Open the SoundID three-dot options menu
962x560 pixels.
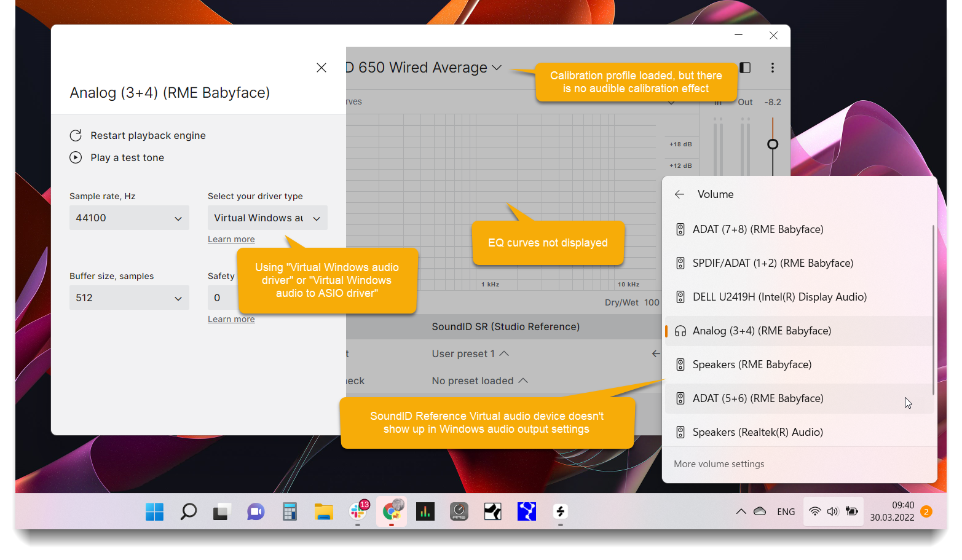click(x=773, y=68)
